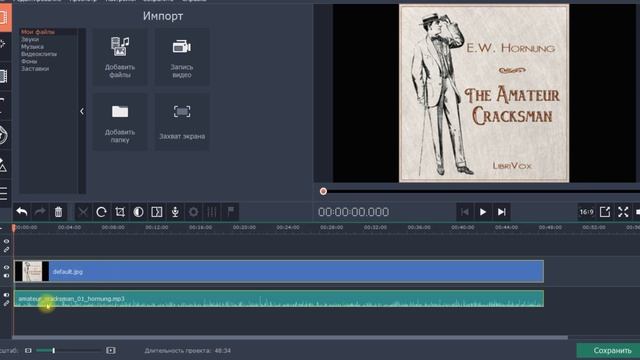Mute the video track audio
Screen dimensions: 640x360
[x=6, y=276]
